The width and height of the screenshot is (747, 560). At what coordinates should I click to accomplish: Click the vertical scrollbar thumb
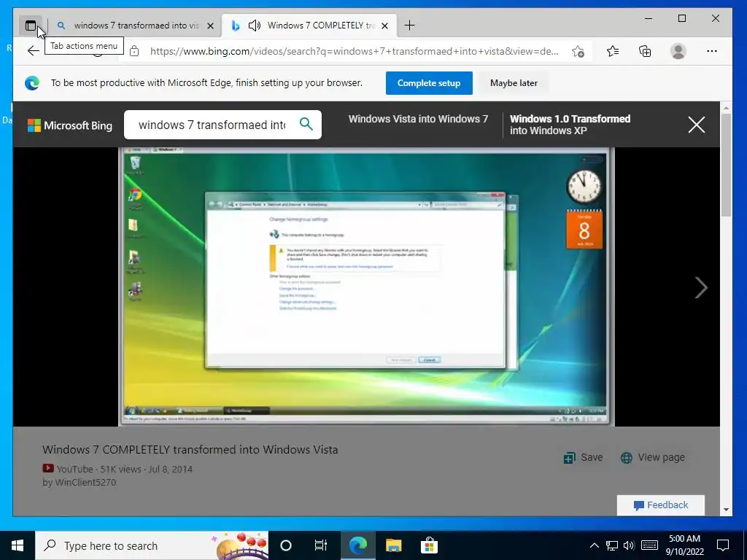(726, 166)
